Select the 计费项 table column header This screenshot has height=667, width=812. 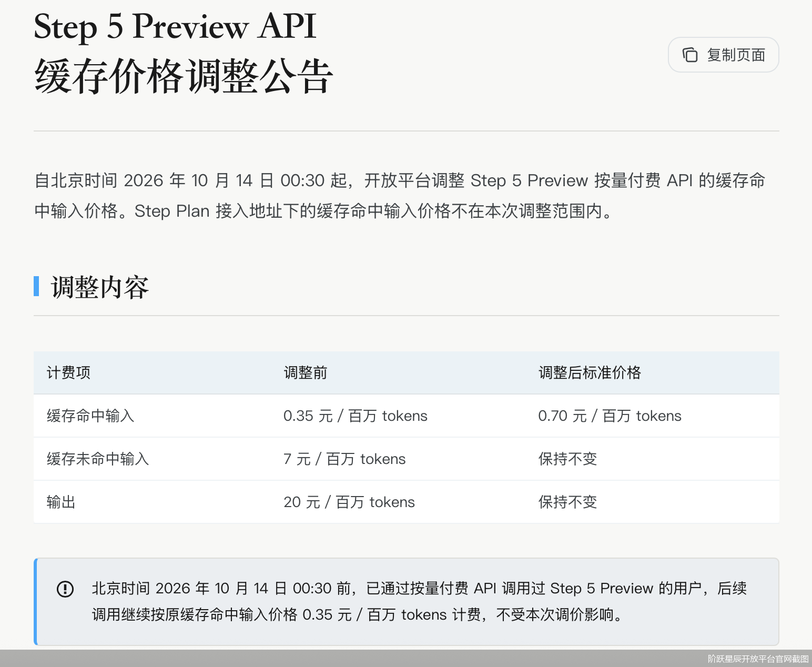[x=68, y=373]
